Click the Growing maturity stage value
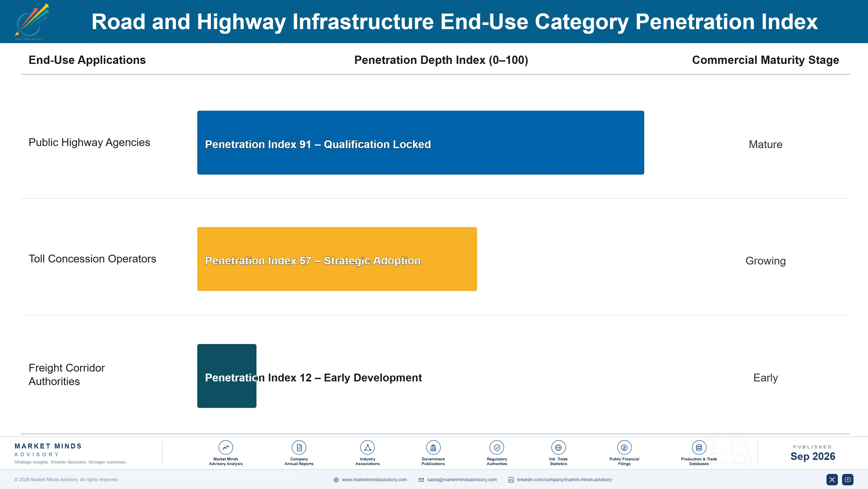Viewport: 868px width, 489px height. [x=765, y=261]
